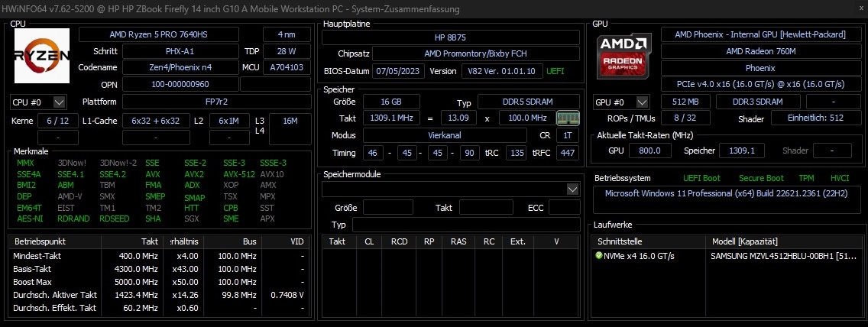868x327 pixels.
Task: Click the VID value 0.7408 V
Action: 287,295
